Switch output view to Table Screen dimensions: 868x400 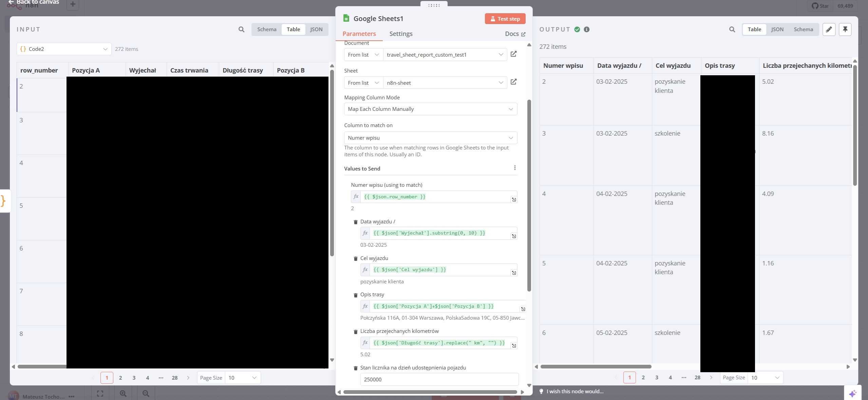coord(754,29)
